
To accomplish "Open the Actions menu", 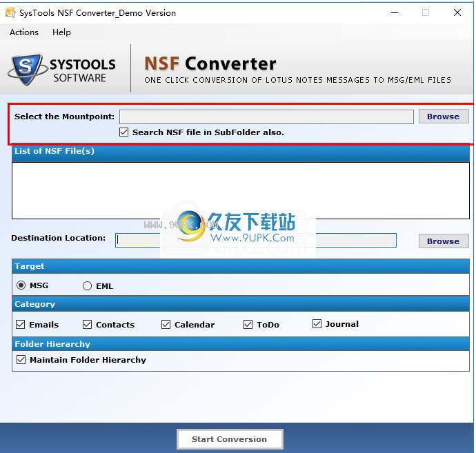I will click(24, 32).
